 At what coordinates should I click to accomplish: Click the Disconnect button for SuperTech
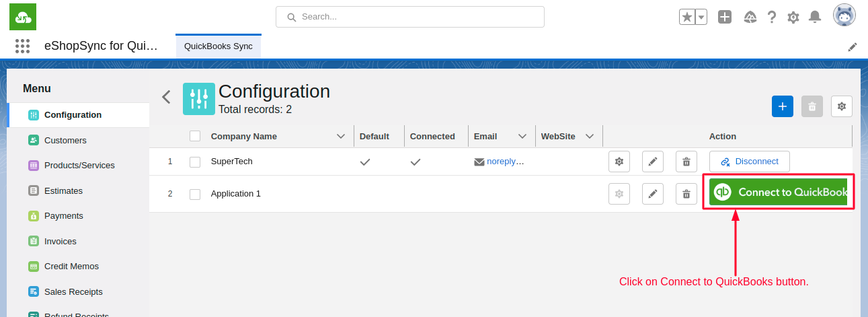tap(749, 162)
